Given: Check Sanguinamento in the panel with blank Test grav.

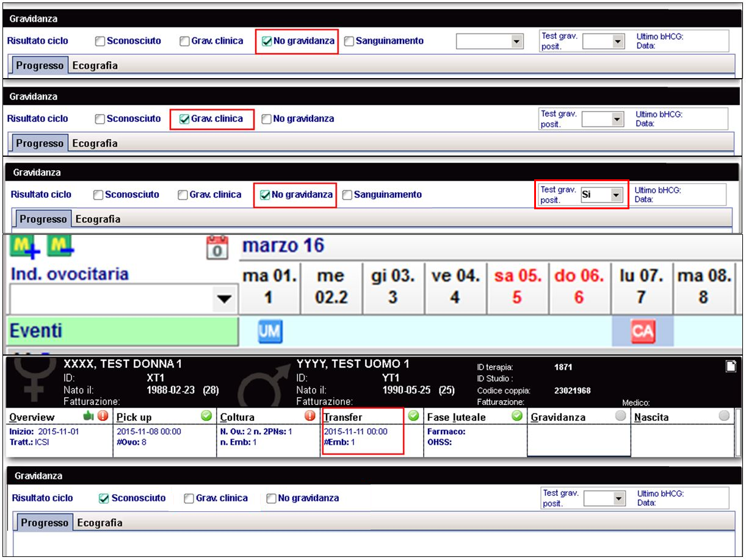Looking at the screenshot, I should pyautogui.click(x=349, y=41).
